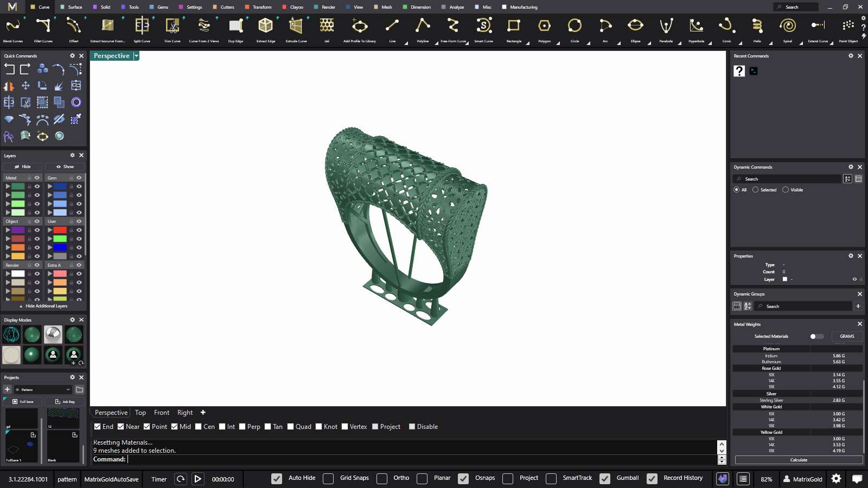Screen dimensions: 868x488
Task: Open the Surface menu tab
Action: click(x=71, y=7)
